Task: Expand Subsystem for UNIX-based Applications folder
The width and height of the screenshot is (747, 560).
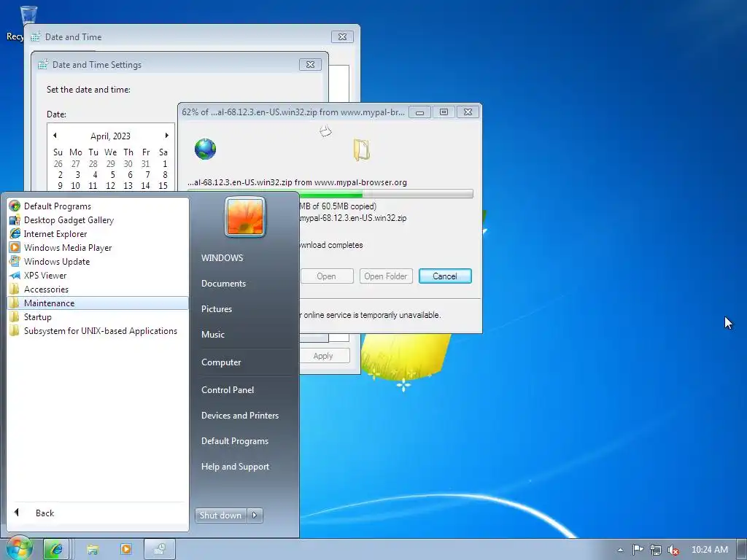Action: pyautogui.click(x=101, y=330)
